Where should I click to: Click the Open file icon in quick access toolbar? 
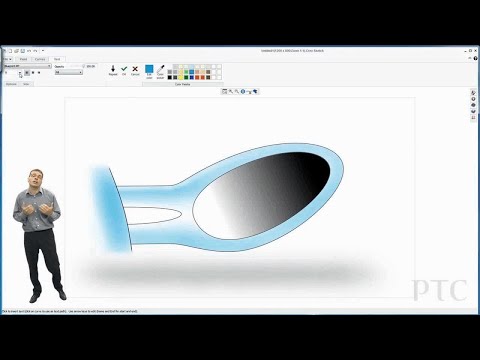(x=16, y=51)
